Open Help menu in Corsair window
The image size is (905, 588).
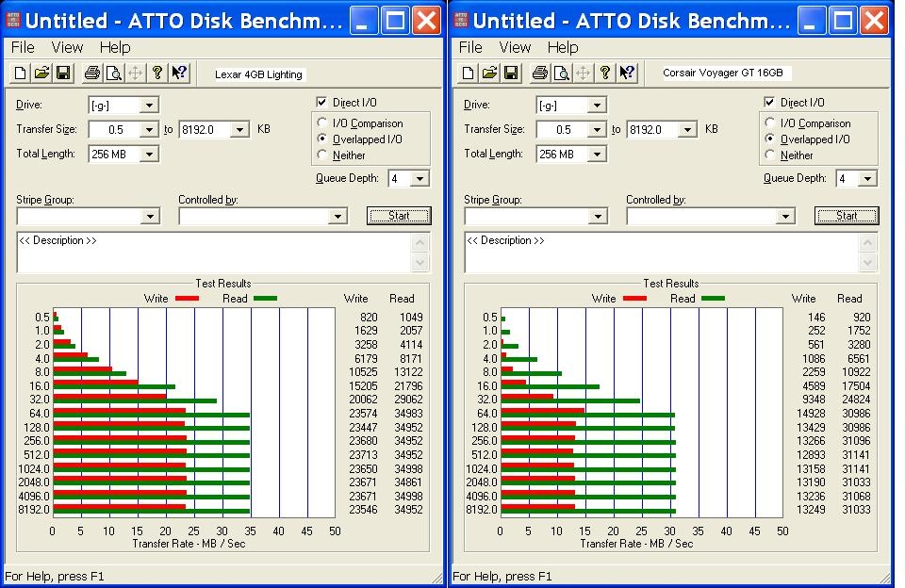563,47
